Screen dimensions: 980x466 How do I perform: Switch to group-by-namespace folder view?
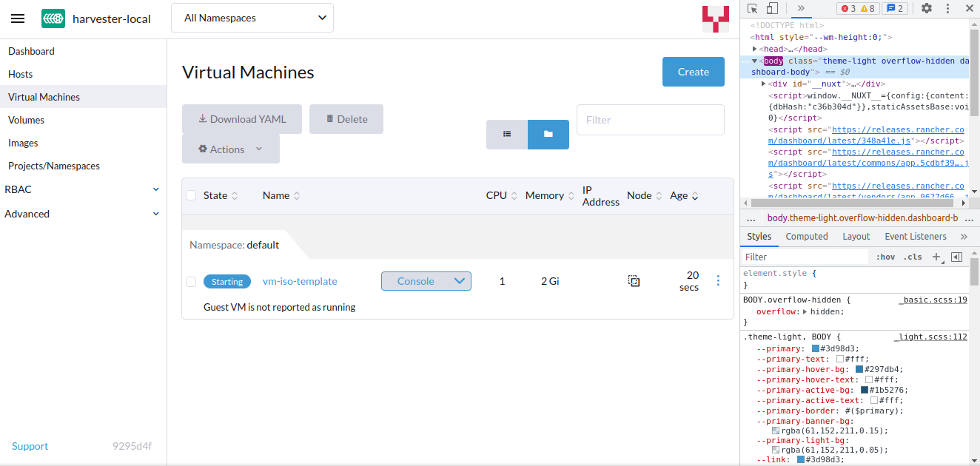point(548,135)
